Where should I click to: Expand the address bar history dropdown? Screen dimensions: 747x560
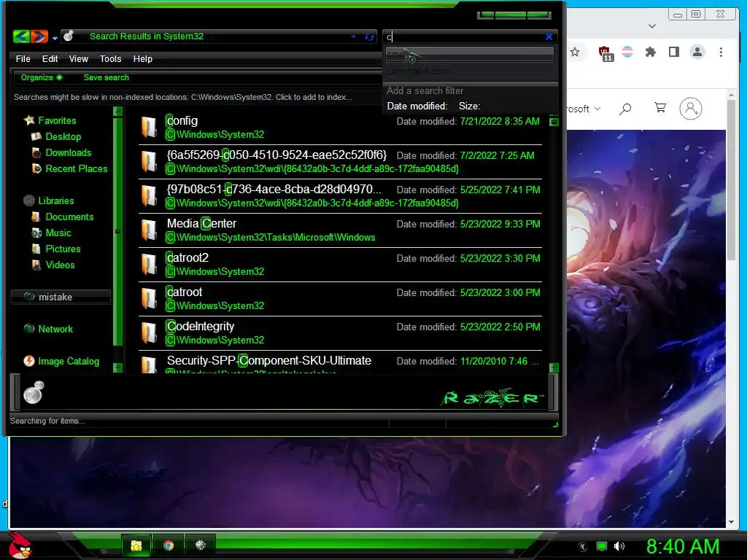[354, 36]
